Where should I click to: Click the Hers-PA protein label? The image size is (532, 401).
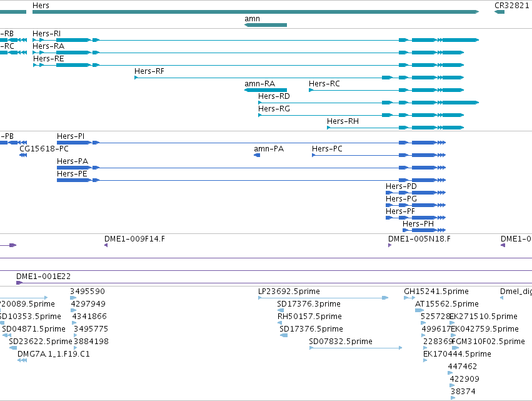click(73, 161)
